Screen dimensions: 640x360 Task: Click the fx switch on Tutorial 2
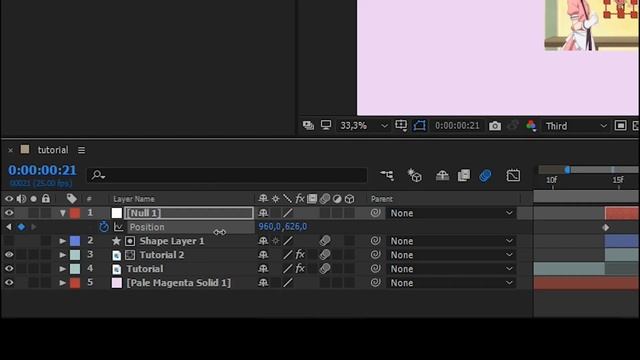point(300,255)
